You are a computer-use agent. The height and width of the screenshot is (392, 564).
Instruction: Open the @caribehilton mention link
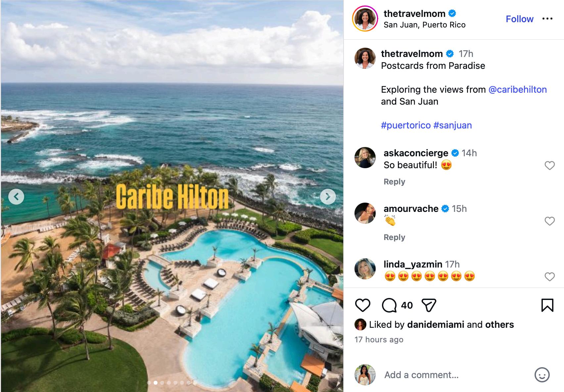coord(517,89)
